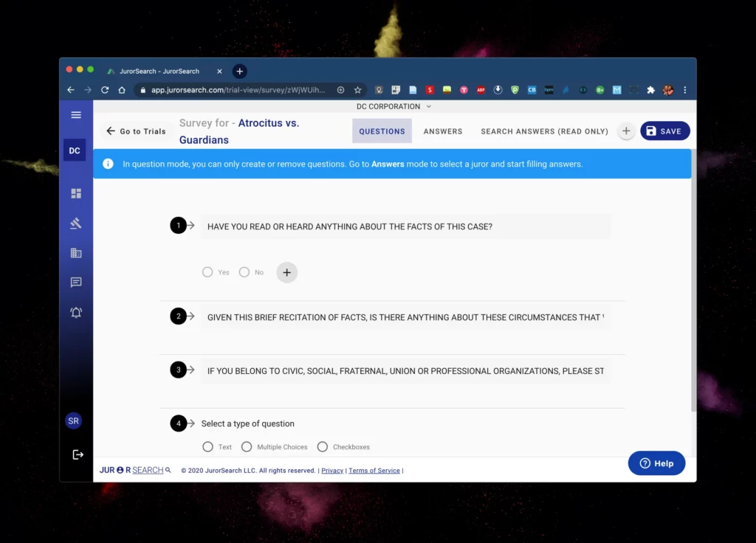The height and width of the screenshot is (543, 756).
Task: Click question 2 field GIVEN THIS BRIEF RECITATION
Action: tap(405, 317)
